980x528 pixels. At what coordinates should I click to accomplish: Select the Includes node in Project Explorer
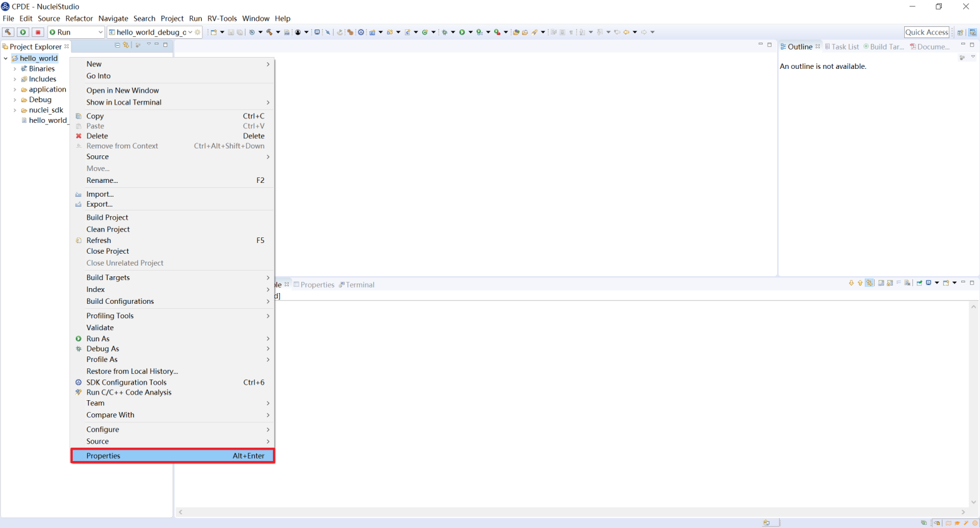(x=42, y=79)
